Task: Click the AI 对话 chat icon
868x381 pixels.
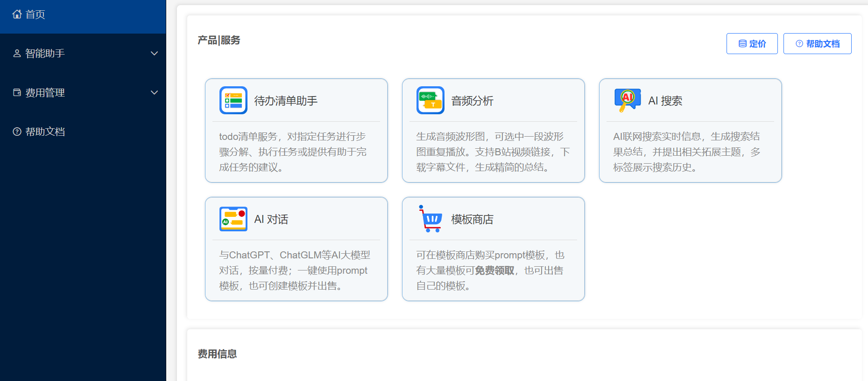Action: point(233,219)
